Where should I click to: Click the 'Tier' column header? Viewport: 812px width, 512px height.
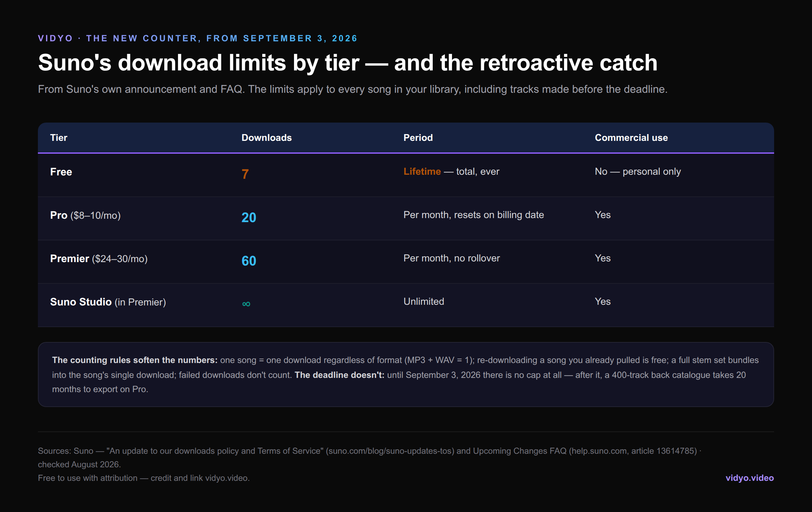59,137
